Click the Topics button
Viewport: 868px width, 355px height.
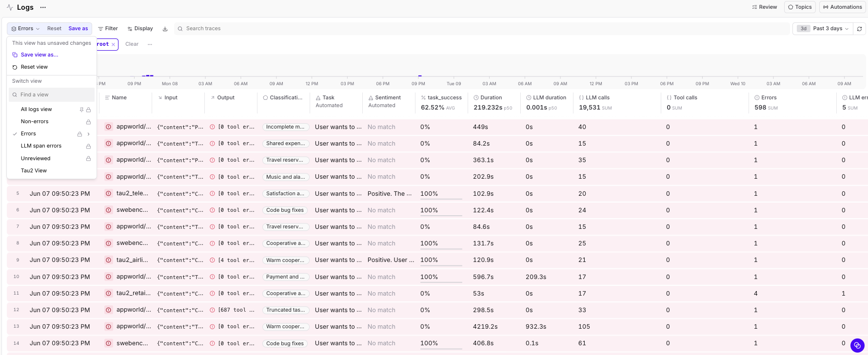800,7
